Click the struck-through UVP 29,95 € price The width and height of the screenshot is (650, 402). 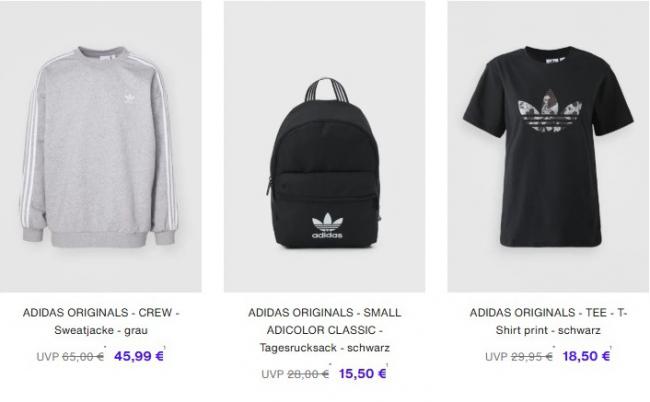pos(519,356)
